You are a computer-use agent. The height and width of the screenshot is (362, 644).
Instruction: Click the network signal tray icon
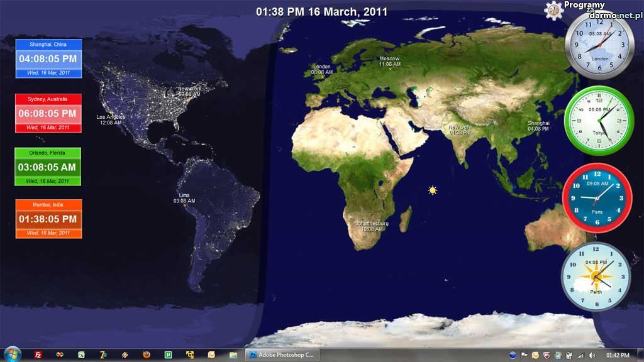coord(580,355)
